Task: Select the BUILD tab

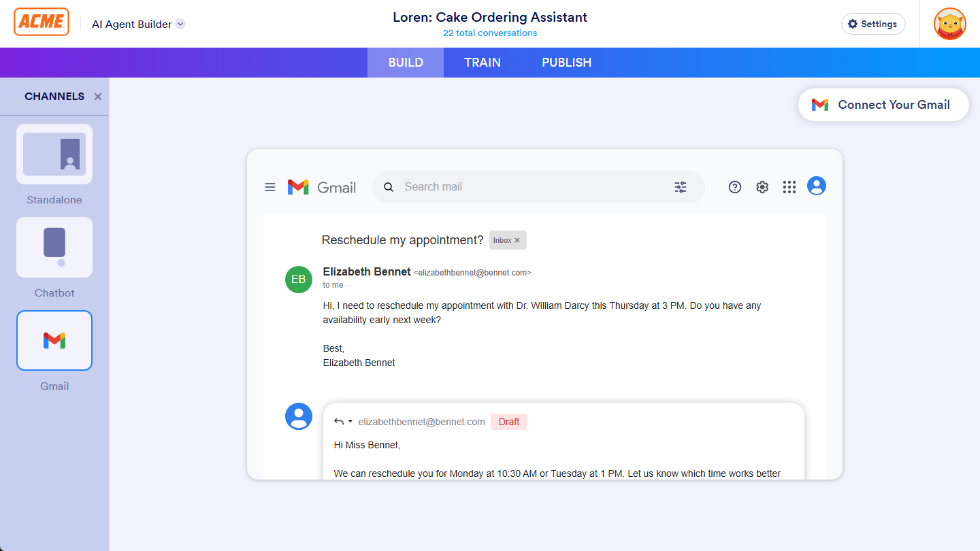Action: (x=406, y=63)
